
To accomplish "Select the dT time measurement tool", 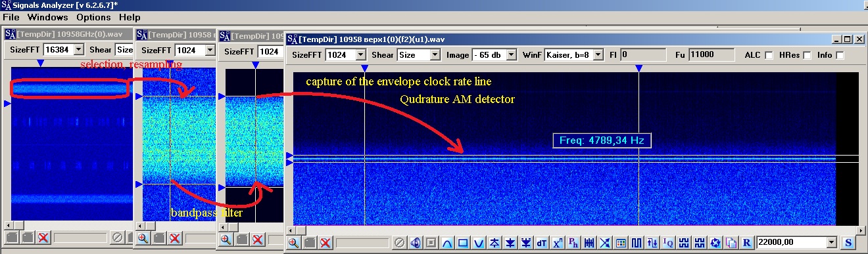I will click(x=541, y=242).
